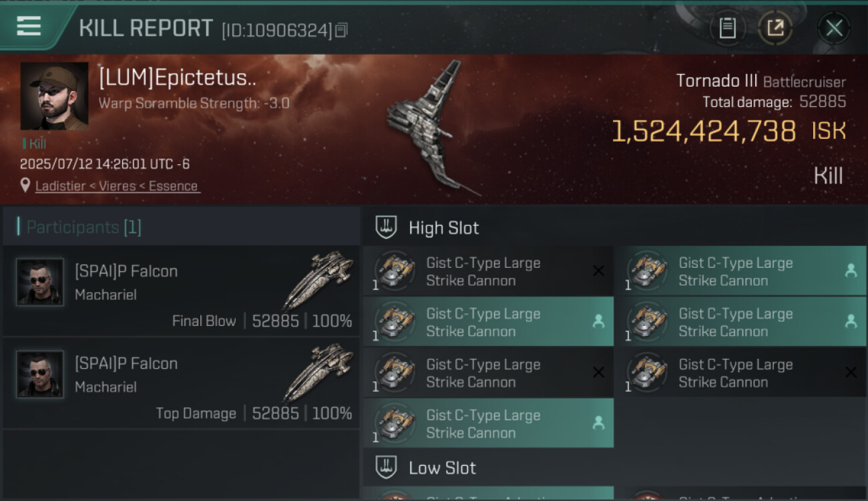Click the dropped-item person icon top right cannon
The height and width of the screenshot is (501, 868).
(x=851, y=271)
